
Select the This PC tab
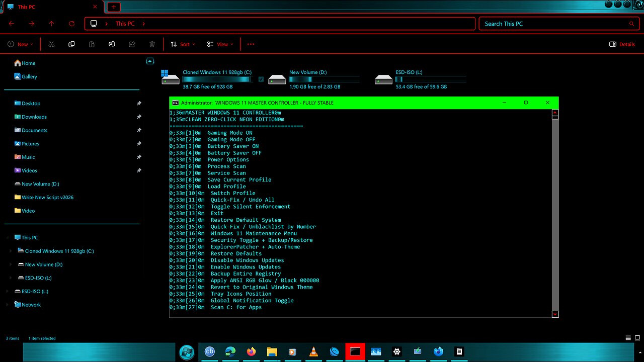52,7
